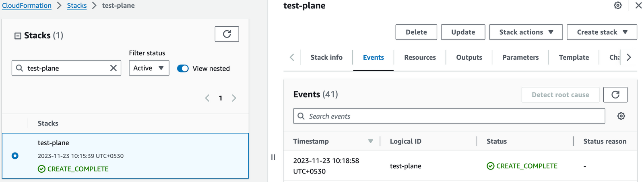The height and width of the screenshot is (182, 644).
Task: Open Stacks breadcrumb link
Action: pos(77,6)
